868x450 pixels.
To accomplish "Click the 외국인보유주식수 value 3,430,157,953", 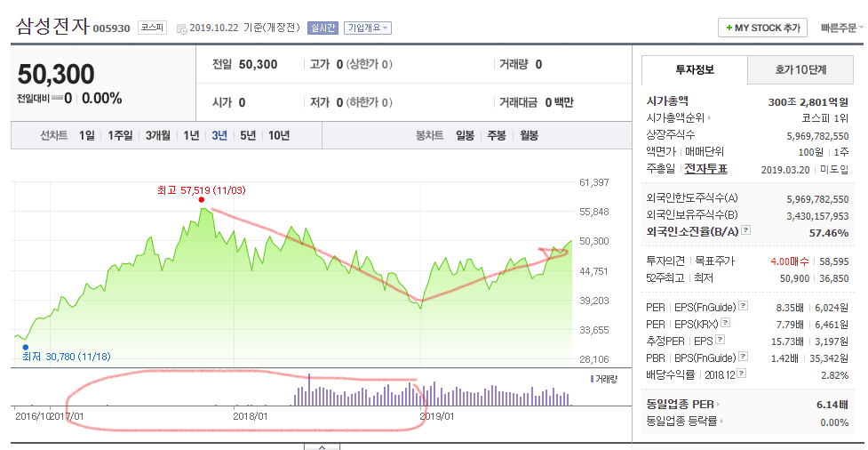I will click(x=817, y=215).
